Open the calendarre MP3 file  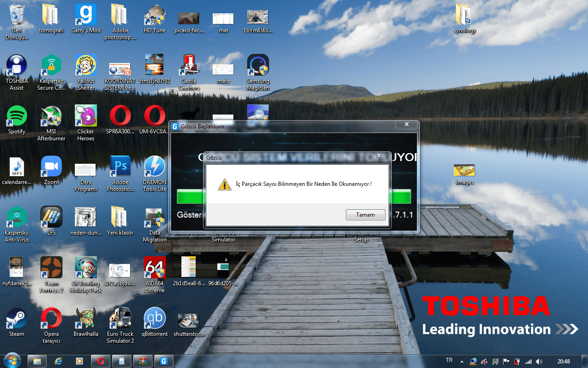[17, 171]
